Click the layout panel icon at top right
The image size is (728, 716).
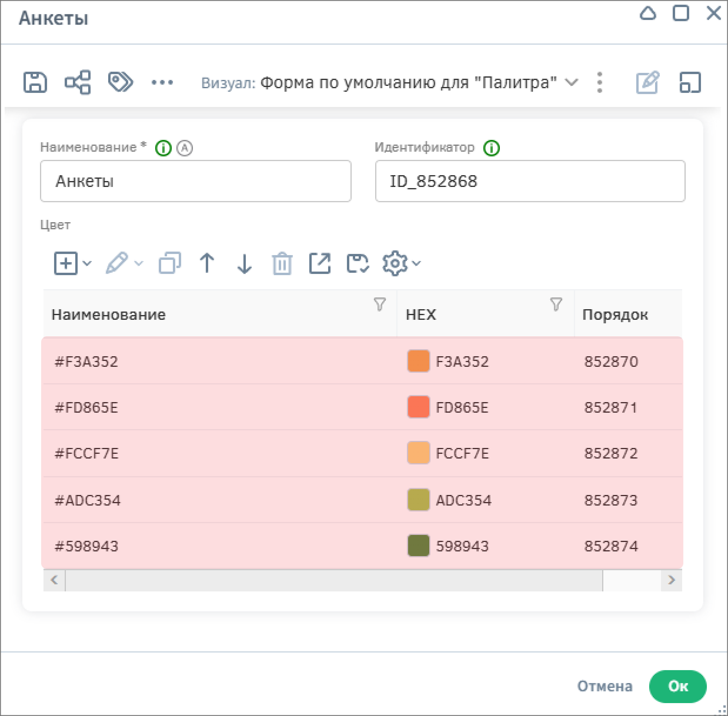pos(690,82)
